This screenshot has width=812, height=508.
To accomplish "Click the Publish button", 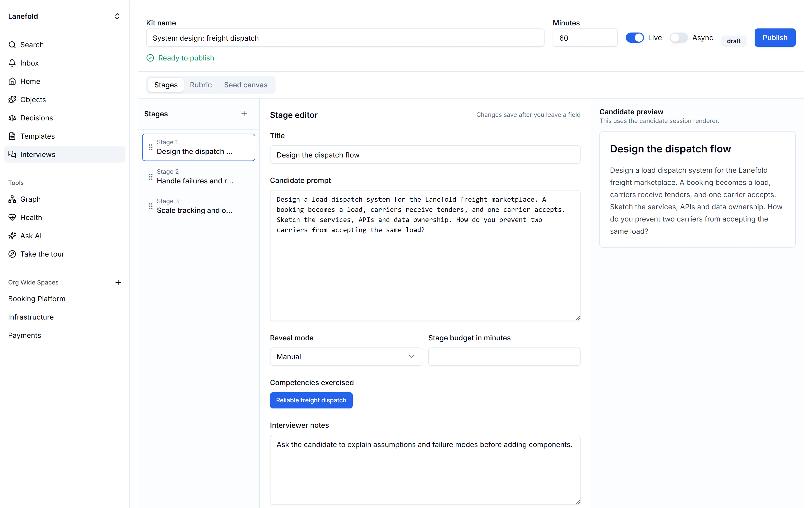I will (x=775, y=38).
